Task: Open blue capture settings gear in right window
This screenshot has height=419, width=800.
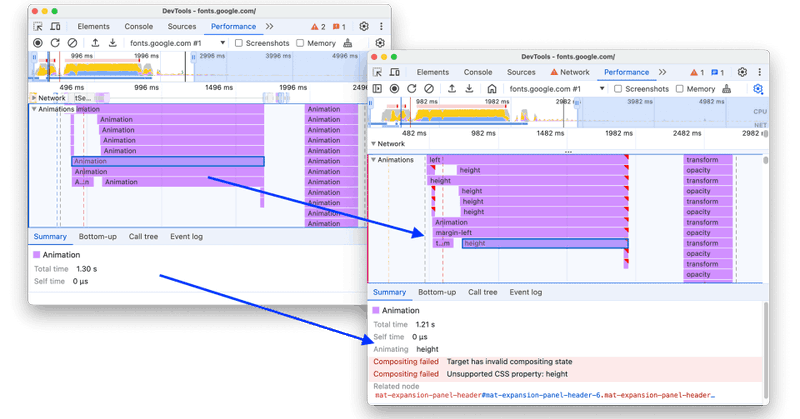Action: 758,89
